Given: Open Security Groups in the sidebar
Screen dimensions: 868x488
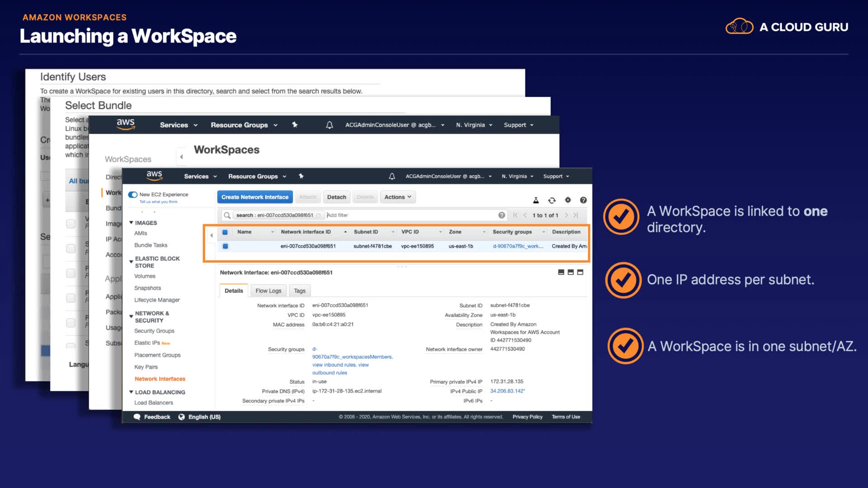Looking at the screenshot, I should [154, 331].
